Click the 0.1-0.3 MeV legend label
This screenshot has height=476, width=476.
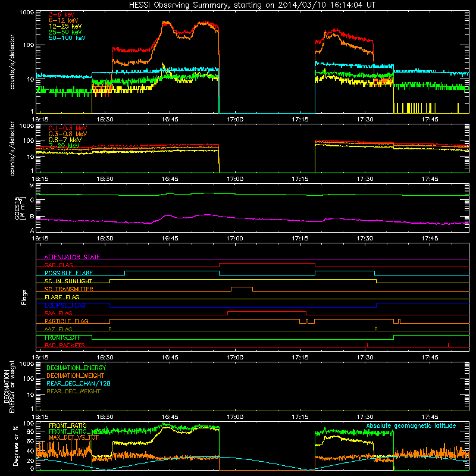68,128
